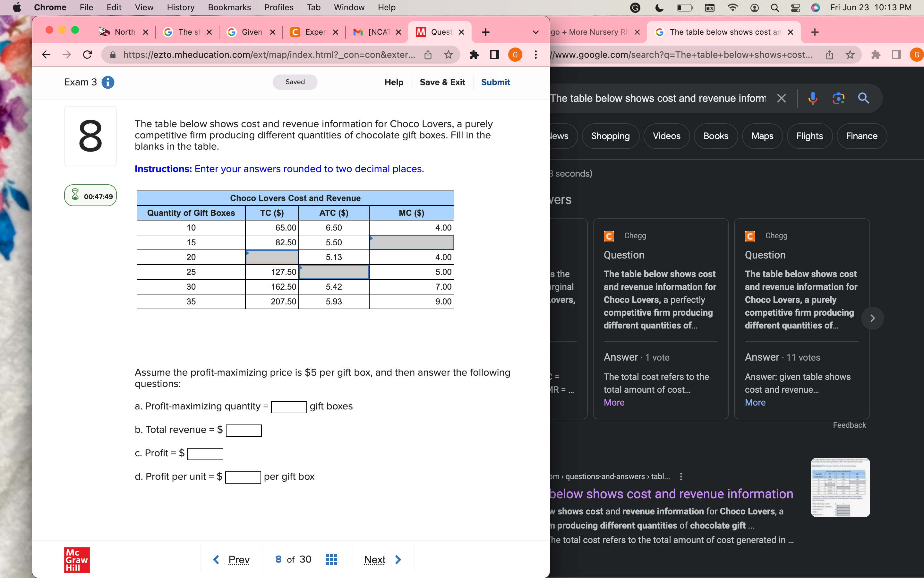
Task: Clear the Google search box
Action: 782,98
